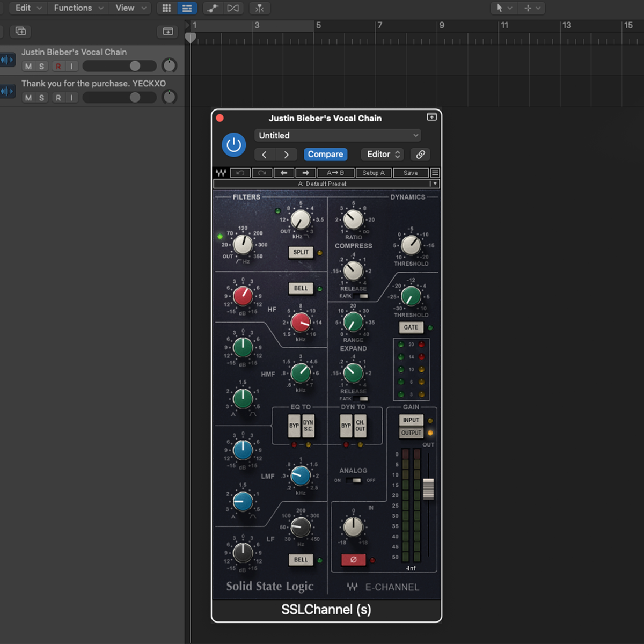Click the duplicate track icon
644x644 pixels.
point(21,31)
